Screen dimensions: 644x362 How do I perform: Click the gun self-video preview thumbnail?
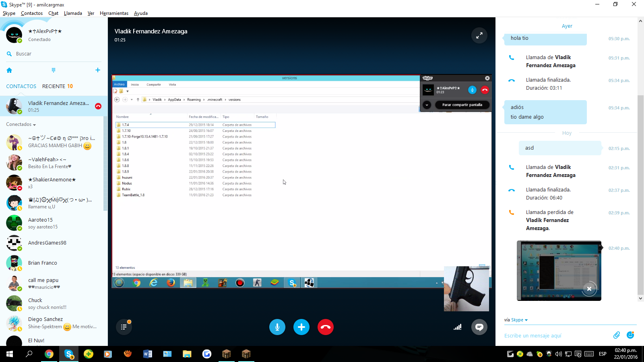point(466,289)
